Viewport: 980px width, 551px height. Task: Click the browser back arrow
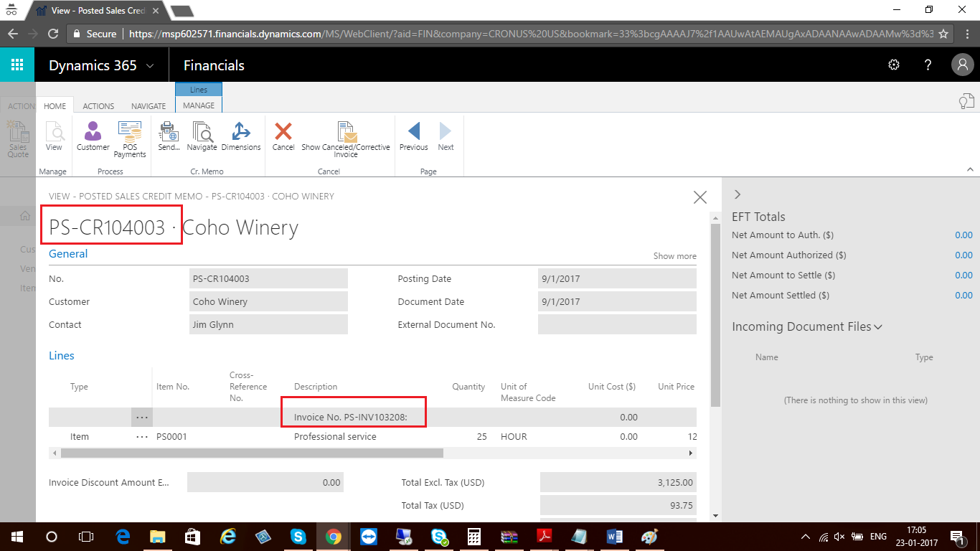12,33
